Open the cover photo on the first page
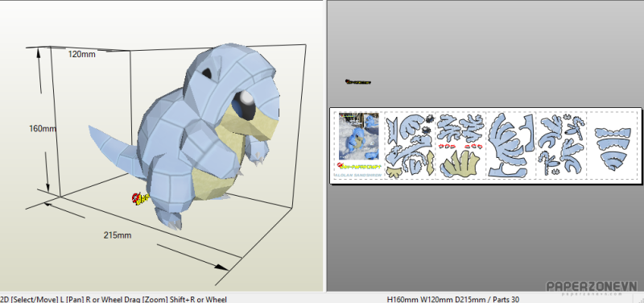 tap(358, 136)
